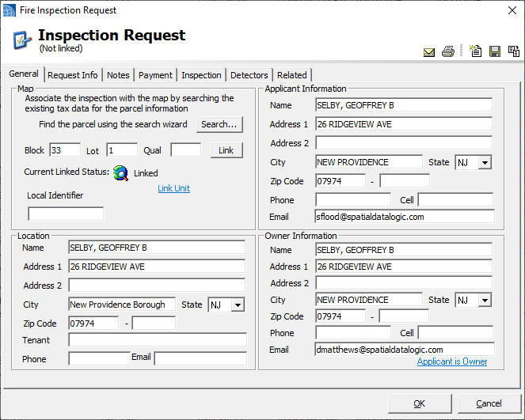The height and width of the screenshot is (420, 525).
Task: Click the Applicant Address 1 field
Action: 404,124
